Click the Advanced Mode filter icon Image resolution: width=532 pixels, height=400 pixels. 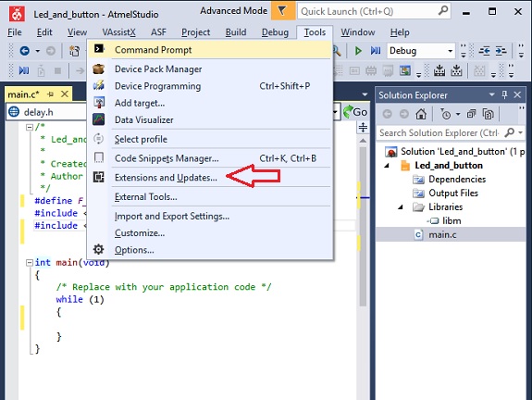(x=282, y=11)
